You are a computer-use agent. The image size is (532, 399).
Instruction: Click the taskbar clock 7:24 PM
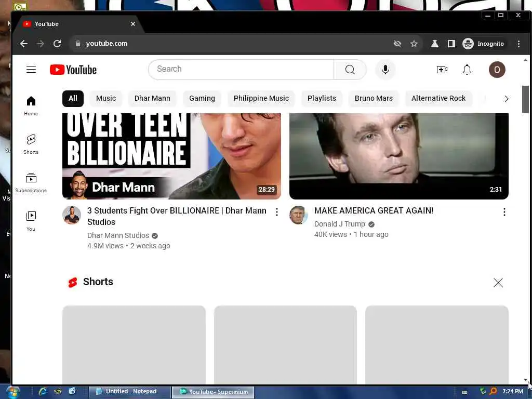point(513,392)
